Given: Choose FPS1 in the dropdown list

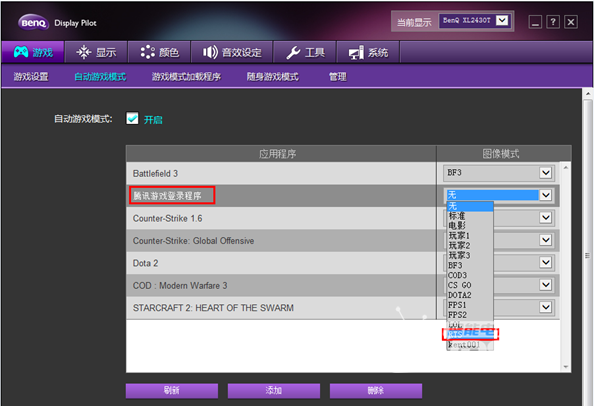Looking at the screenshot, I should 470,304.
